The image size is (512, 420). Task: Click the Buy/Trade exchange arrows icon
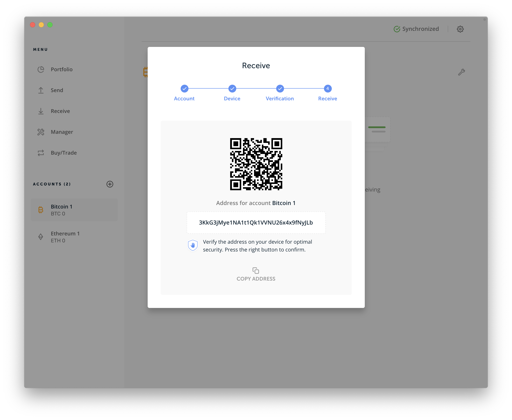point(41,153)
